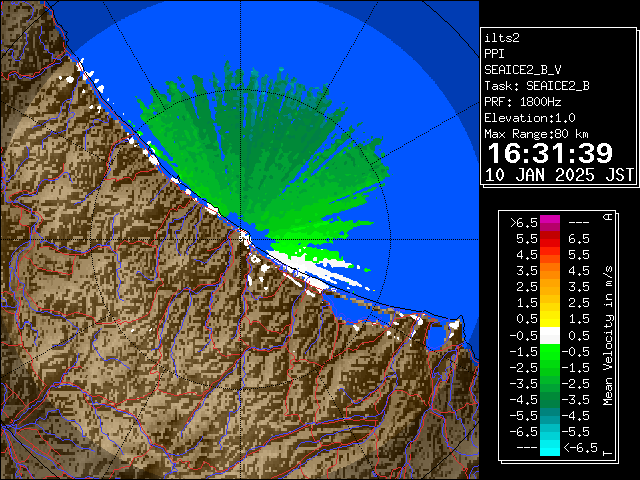Click the white zero-velocity band in legend
Viewport: 640px width, 480px height.
coord(550,336)
